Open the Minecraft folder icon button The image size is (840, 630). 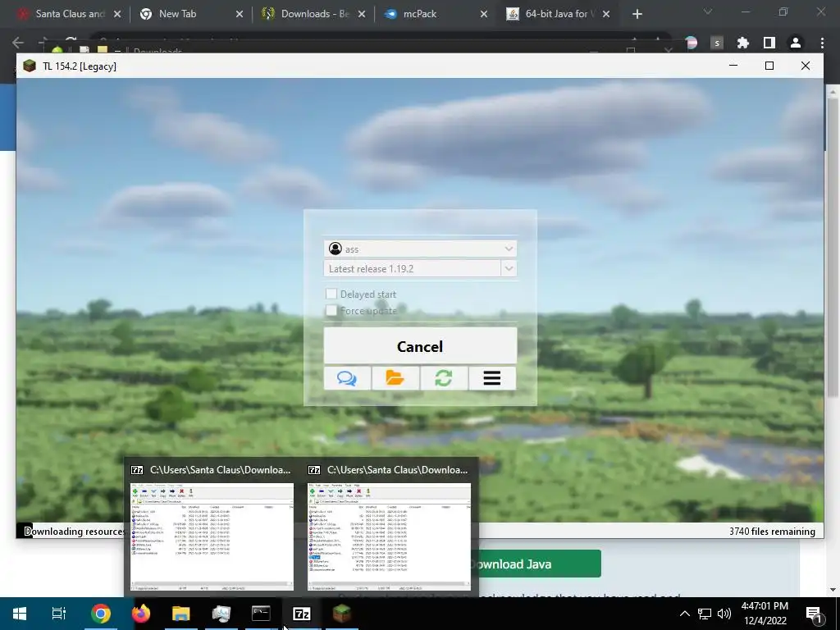point(395,378)
